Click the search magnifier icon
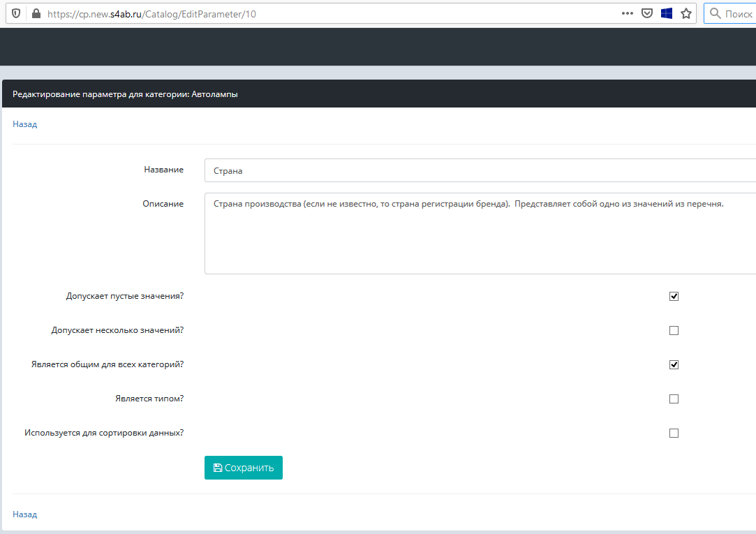This screenshot has width=756, height=534. point(715,13)
